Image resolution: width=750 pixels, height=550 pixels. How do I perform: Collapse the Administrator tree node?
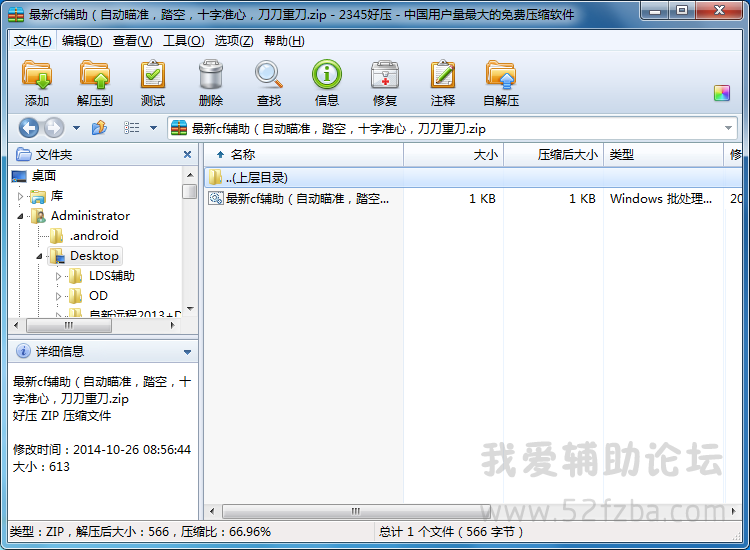(20, 216)
